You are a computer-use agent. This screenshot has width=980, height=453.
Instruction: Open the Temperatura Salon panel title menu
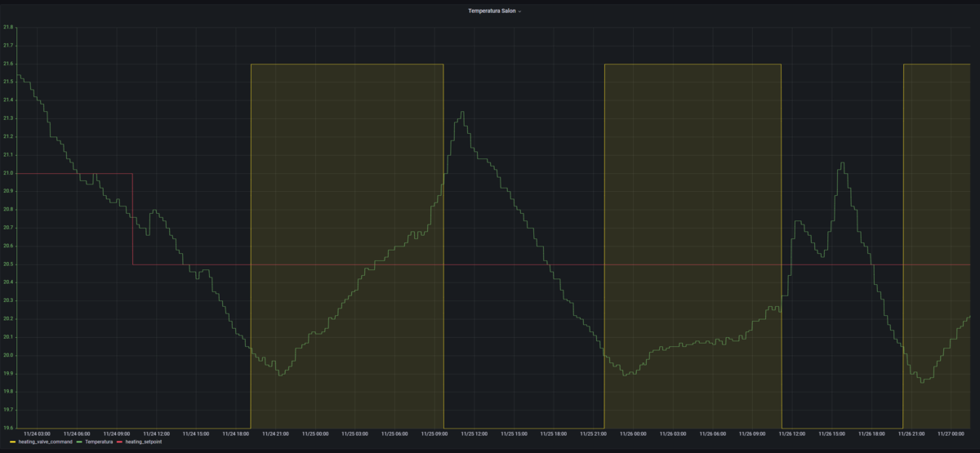point(491,11)
